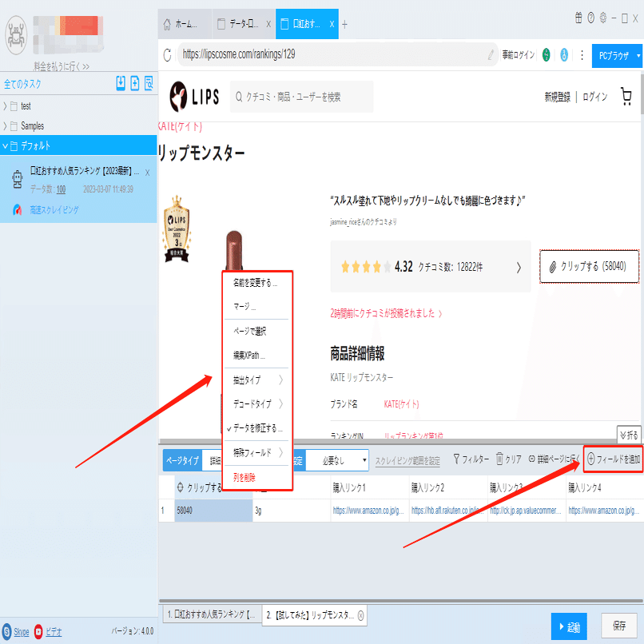Click the 詳細ページに行く button

[x=553, y=459]
